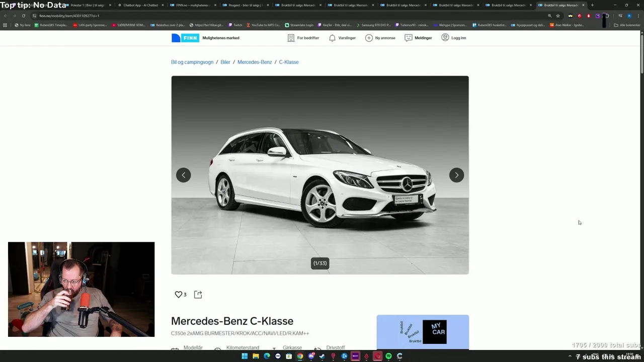Open Microsoft Edge from taskbar
Image resolution: width=644 pixels, height=362 pixels.
pyautogui.click(x=267, y=356)
